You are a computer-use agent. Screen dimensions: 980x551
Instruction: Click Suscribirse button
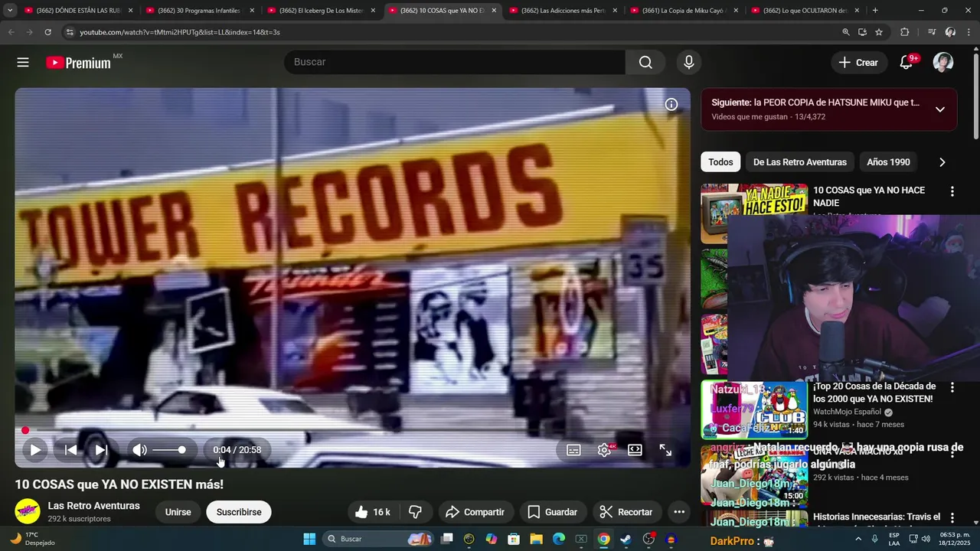click(x=239, y=512)
